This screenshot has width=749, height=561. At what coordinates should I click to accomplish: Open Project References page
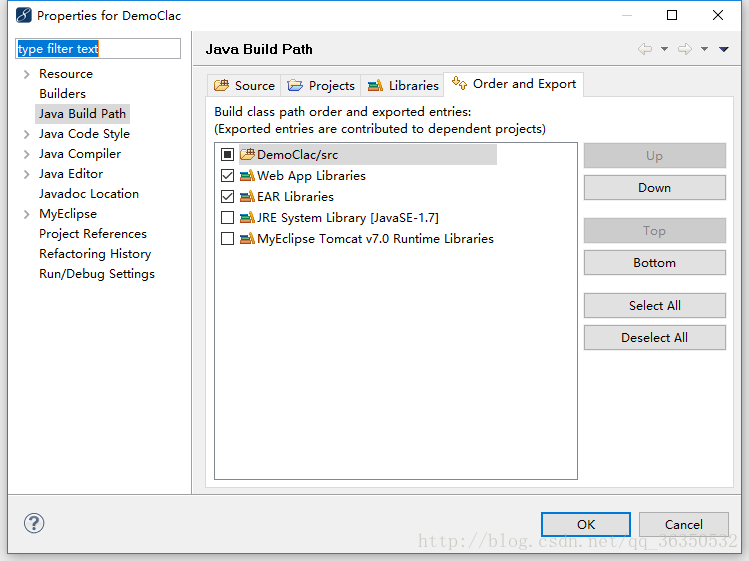(x=93, y=234)
